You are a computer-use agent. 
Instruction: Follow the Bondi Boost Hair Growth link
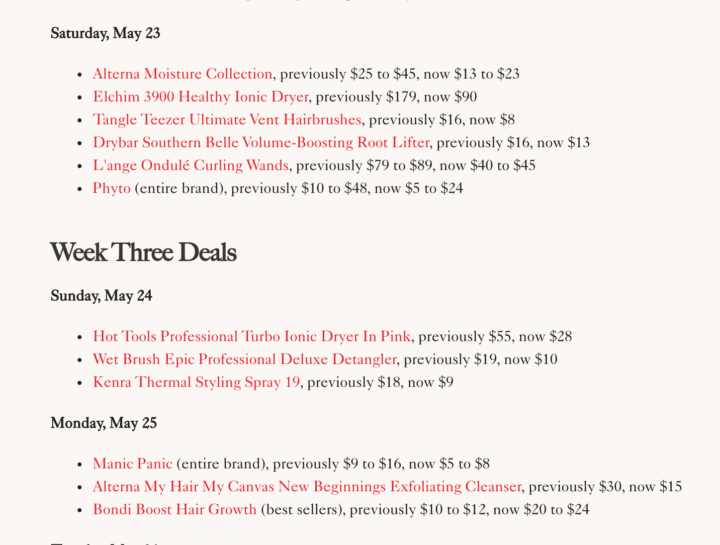pos(174,510)
